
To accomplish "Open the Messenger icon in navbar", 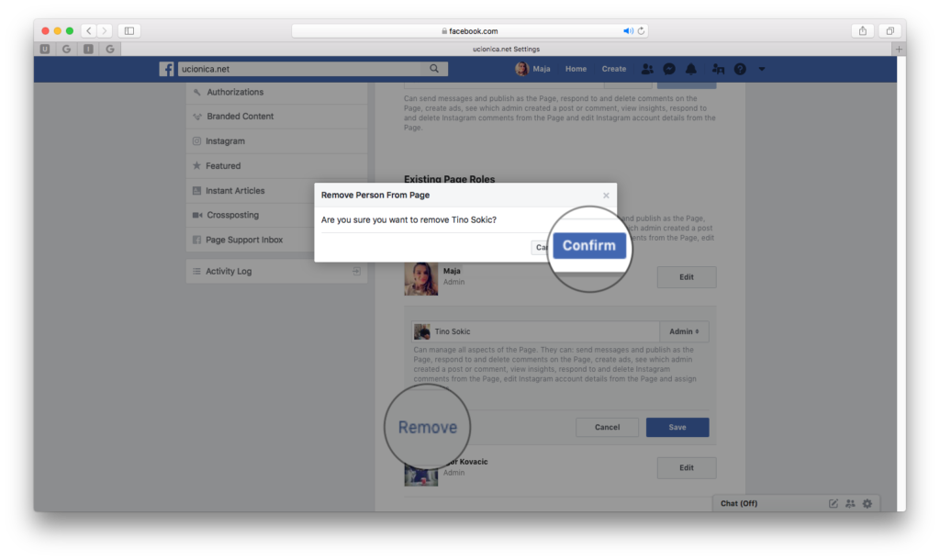I will tap(670, 69).
